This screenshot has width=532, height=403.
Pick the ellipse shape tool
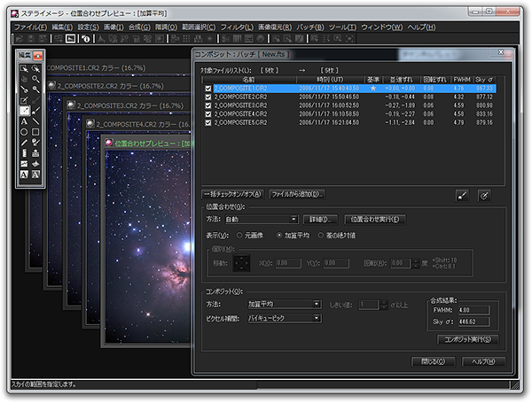(x=24, y=132)
